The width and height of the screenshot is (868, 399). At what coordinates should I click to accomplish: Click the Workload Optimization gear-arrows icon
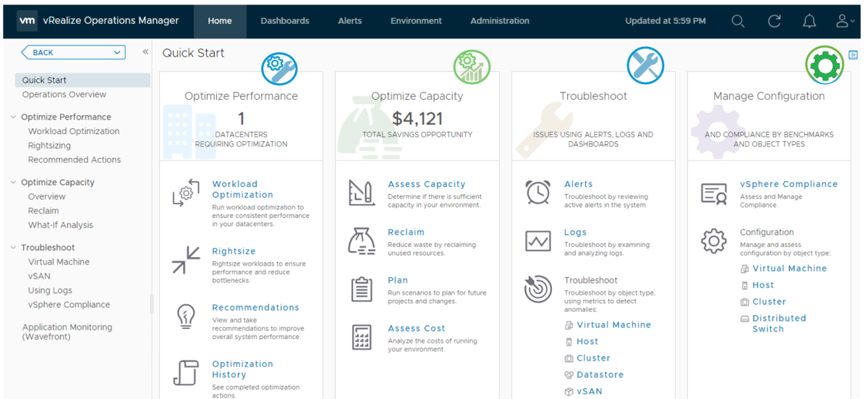(186, 193)
